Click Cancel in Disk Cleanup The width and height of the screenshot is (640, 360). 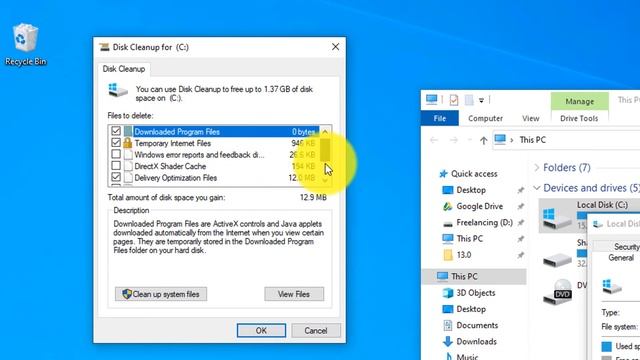coord(316,331)
